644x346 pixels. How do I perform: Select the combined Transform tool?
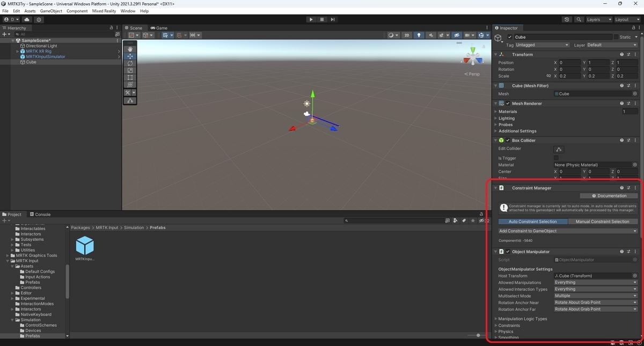[x=130, y=84]
